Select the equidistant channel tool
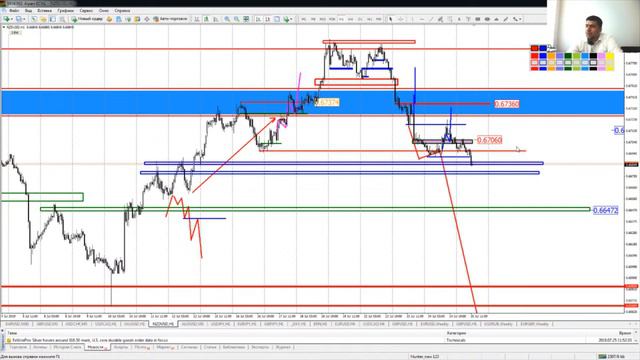The height and width of the screenshot is (360, 640). coord(440,19)
